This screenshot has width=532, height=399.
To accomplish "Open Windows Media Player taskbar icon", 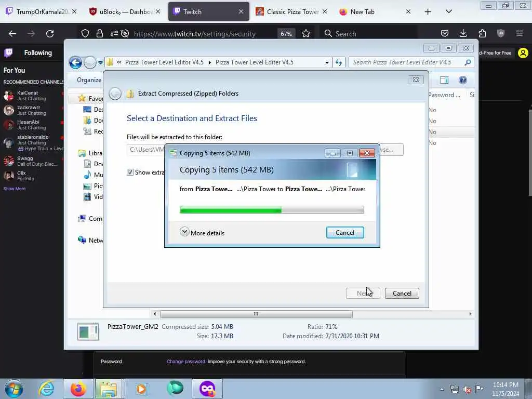I will coord(141,389).
